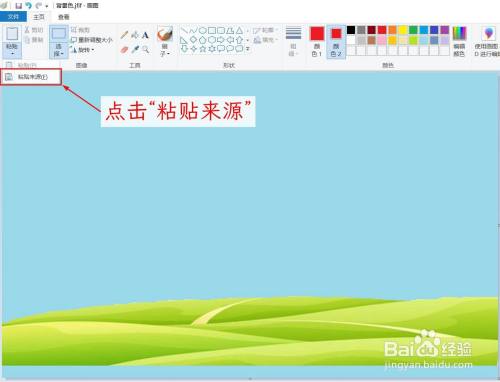The image size is (500, 382).
Task: Activate the rectangular selection tool
Action: tap(59, 34)
